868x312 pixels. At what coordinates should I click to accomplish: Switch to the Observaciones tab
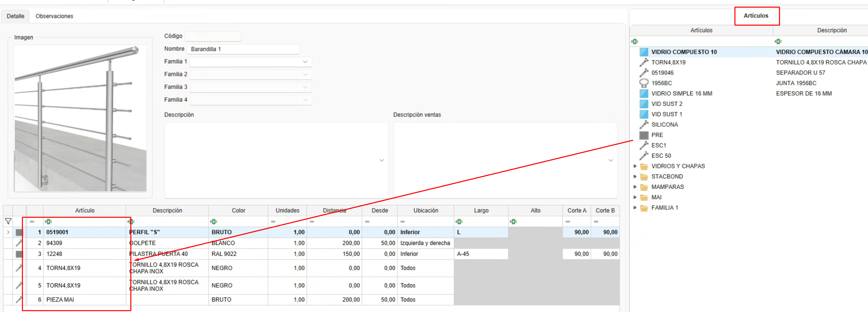click(x=54, y=16)
